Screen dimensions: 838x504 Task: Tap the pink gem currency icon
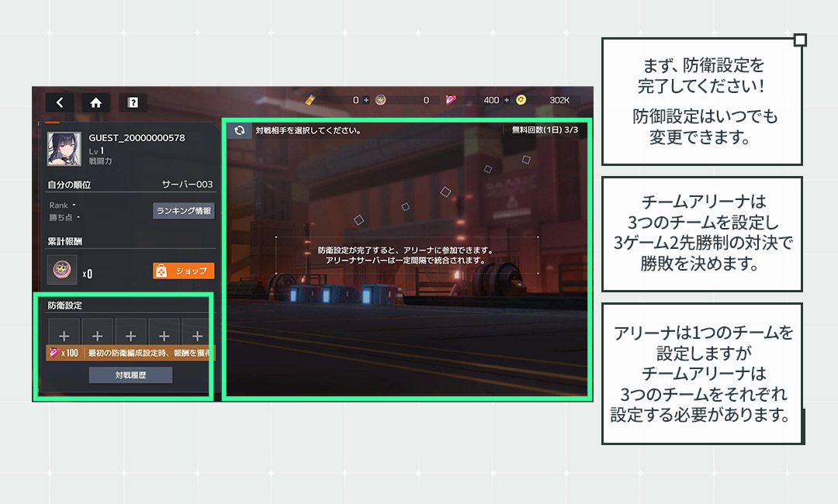tap(451, 100)
